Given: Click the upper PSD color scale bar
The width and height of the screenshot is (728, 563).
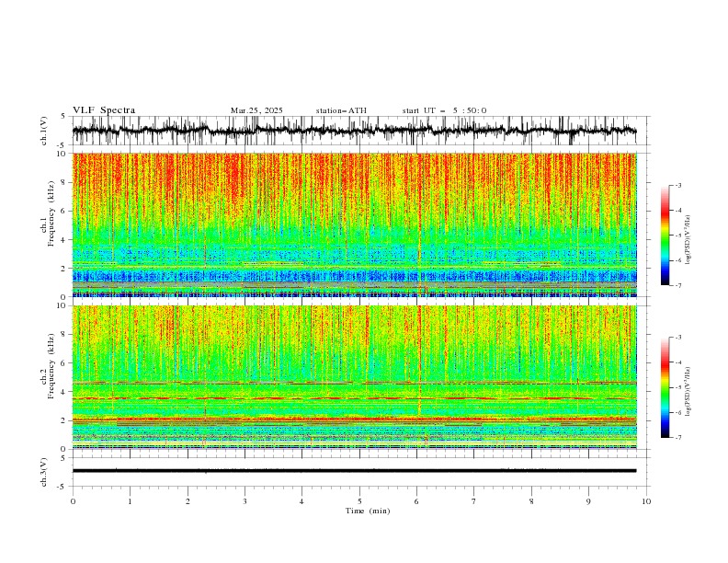Looking at the screenshot, I should [x=665, y=236].
